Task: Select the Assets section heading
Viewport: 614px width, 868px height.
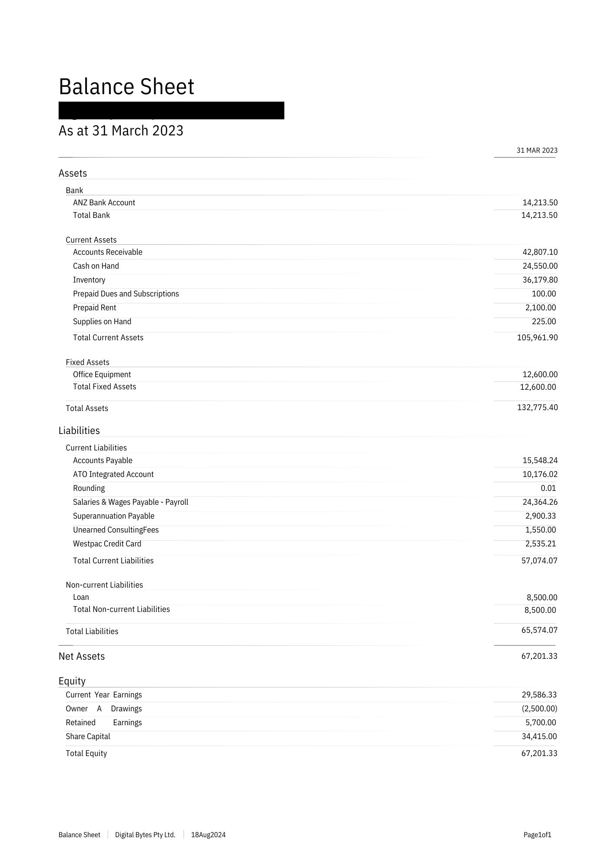Action: (73, 173)
